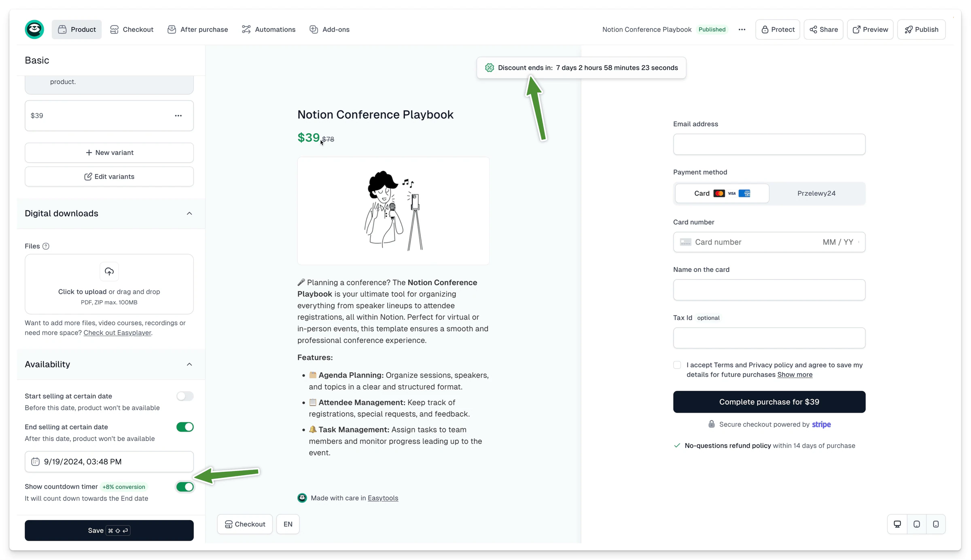Open the EN language selector

(x=288, y=524)
